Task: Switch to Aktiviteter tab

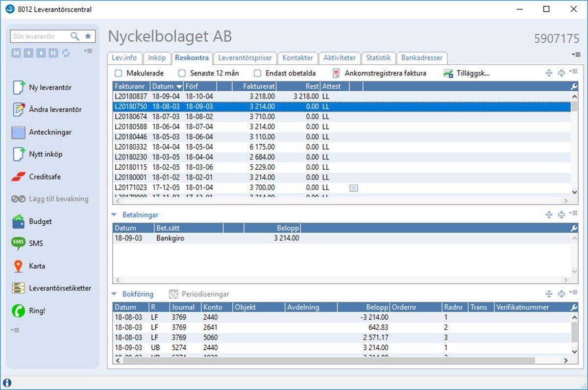Action: (x=340, y=58)
